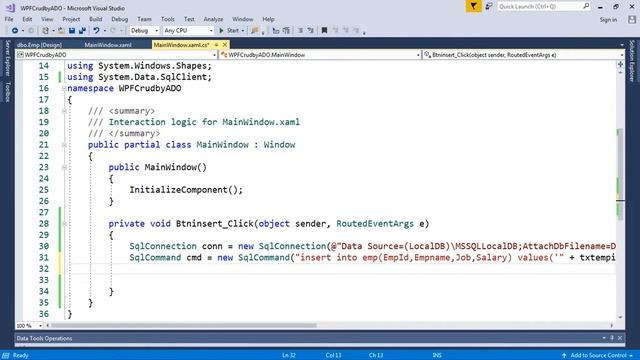The width and height of the screenshot is (640, 360).
Task: Toggle auto-hide pin on Data Tools Operations
Action: pyautogui.click(x=612, y=338)
